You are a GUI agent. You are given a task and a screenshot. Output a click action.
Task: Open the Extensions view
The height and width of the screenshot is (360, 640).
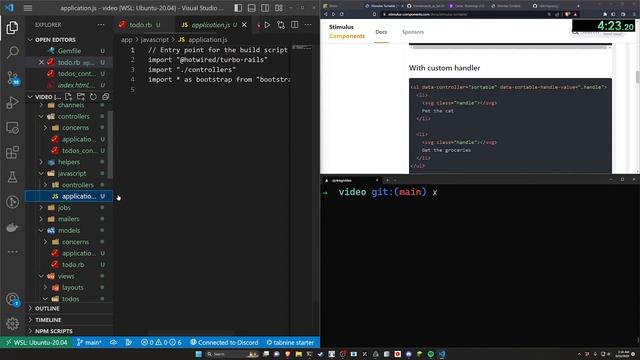(x=12, y=153)
